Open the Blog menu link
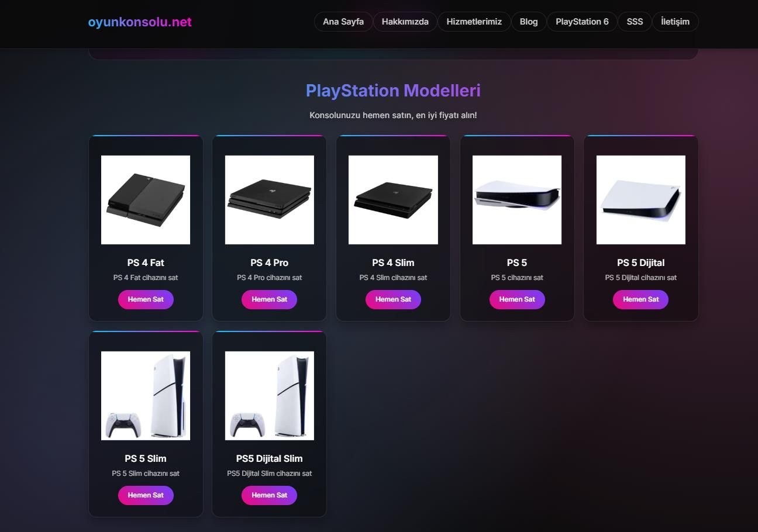The height and width of the screenshot is (532, 758). [x=529, y=22]
